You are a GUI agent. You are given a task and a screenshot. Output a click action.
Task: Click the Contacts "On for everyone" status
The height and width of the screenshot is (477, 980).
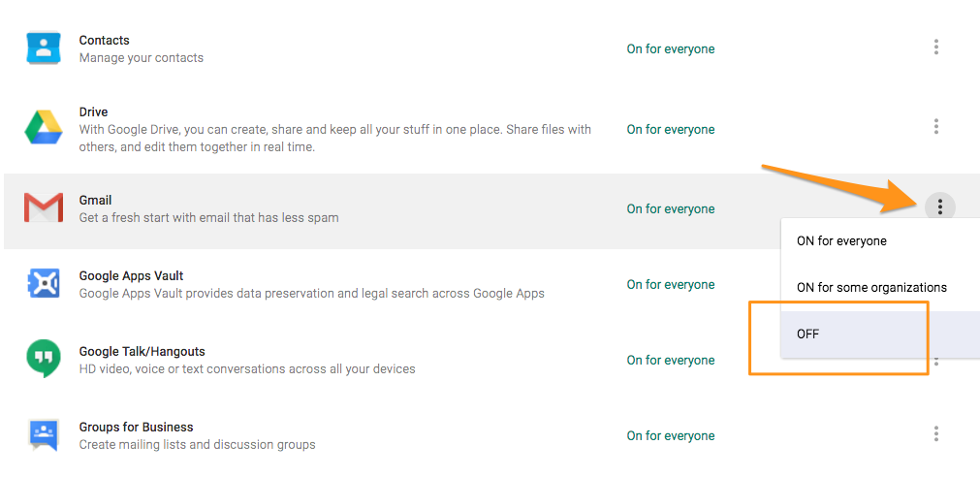tap(671, 48)
